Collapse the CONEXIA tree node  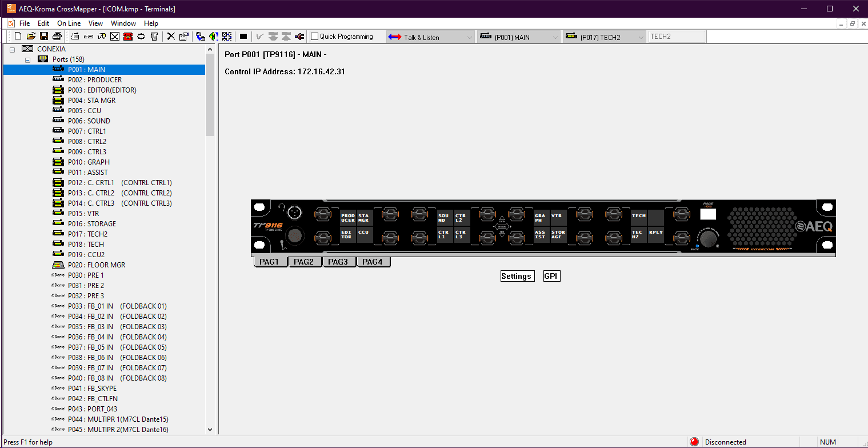coord(12,49)
